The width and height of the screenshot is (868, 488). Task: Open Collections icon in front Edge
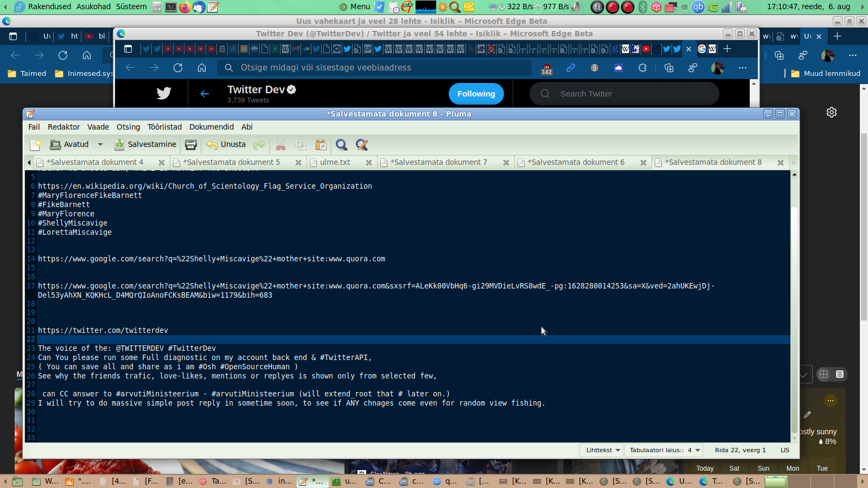click(669, 68)
